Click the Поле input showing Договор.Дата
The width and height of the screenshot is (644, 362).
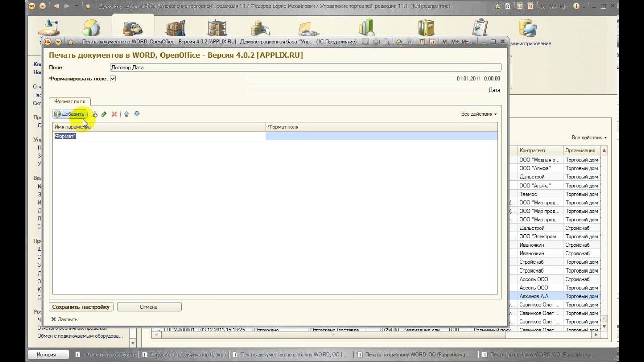(305, 67)
